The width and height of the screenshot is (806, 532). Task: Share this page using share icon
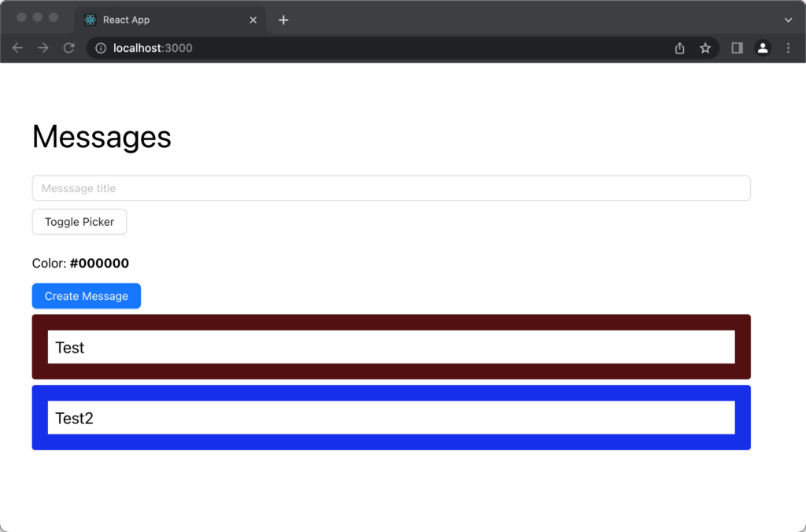point(680,48)
